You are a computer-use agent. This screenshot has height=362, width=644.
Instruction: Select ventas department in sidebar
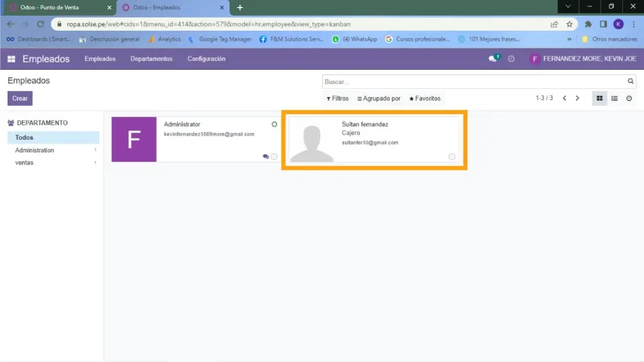click(x=25, y=163)
